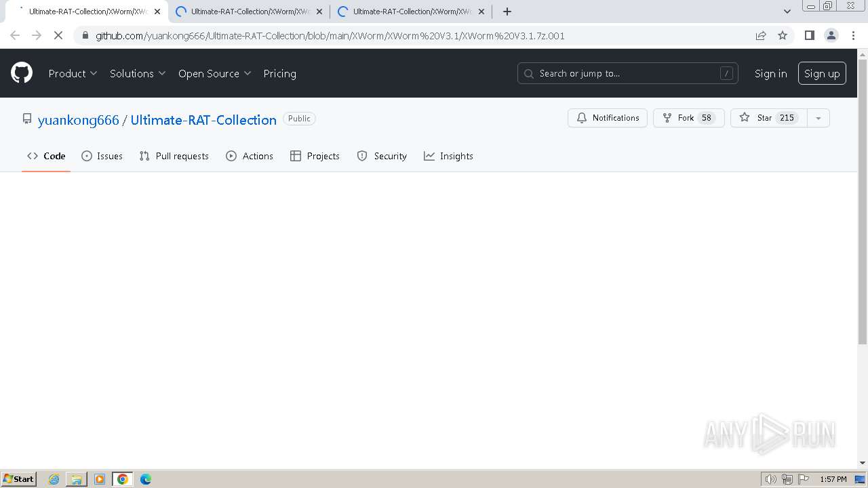Open yuankong666 user profile link
This screenshot has width=868, height=488.
[79, 120]
